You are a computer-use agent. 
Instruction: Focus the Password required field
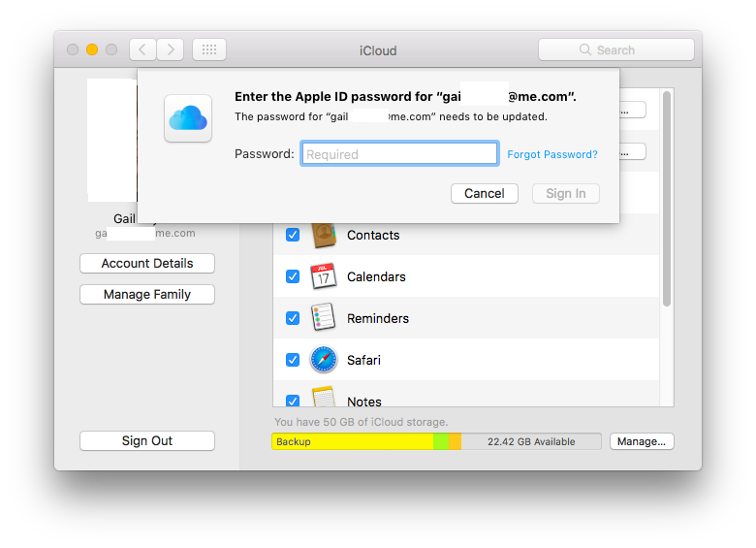click(x=399, y=154)
